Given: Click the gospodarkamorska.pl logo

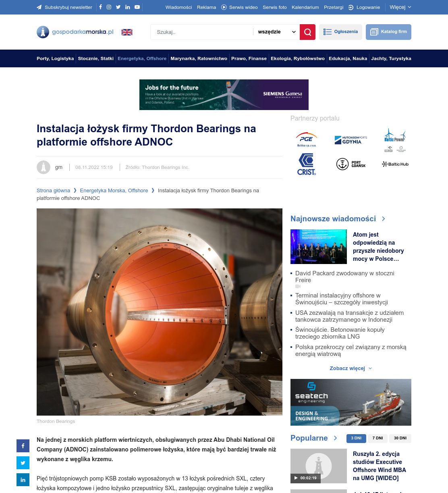Looking at the screenshot, I should coord(75,32).
